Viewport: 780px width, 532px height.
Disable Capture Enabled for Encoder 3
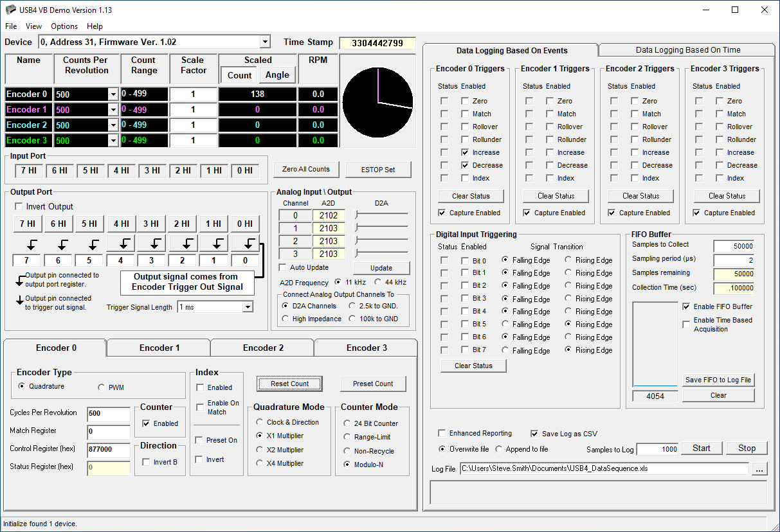(x=696, y=213)
